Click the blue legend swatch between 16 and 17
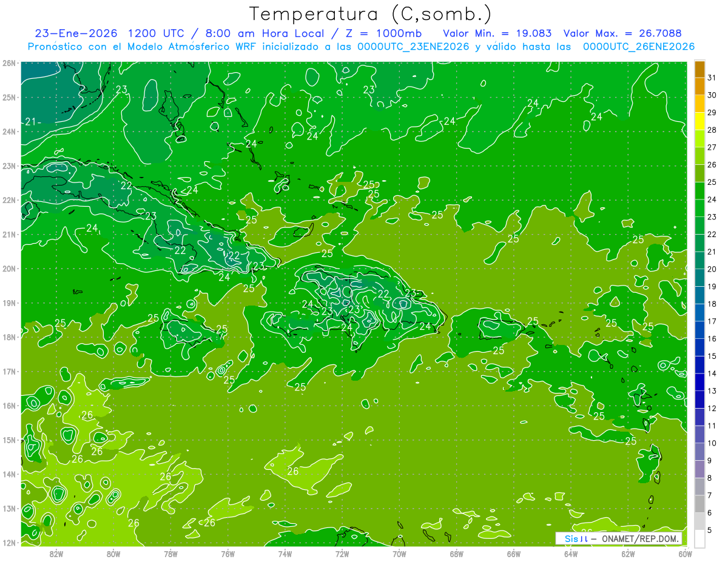728x562 pixels. tap(699, 330)
